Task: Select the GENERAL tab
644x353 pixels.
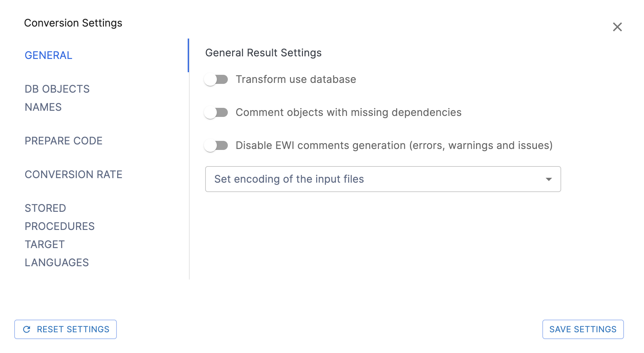Action: [x=49, y=55]
